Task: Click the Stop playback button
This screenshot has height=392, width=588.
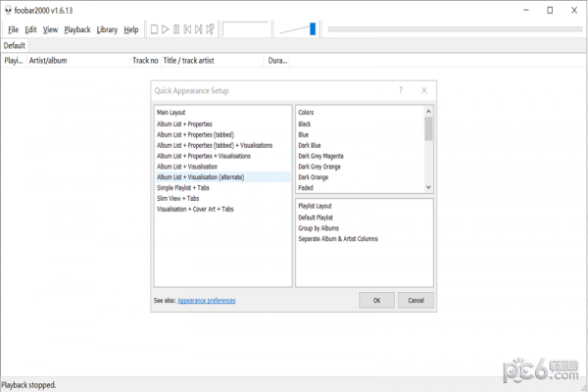Action: pos(154,29)
